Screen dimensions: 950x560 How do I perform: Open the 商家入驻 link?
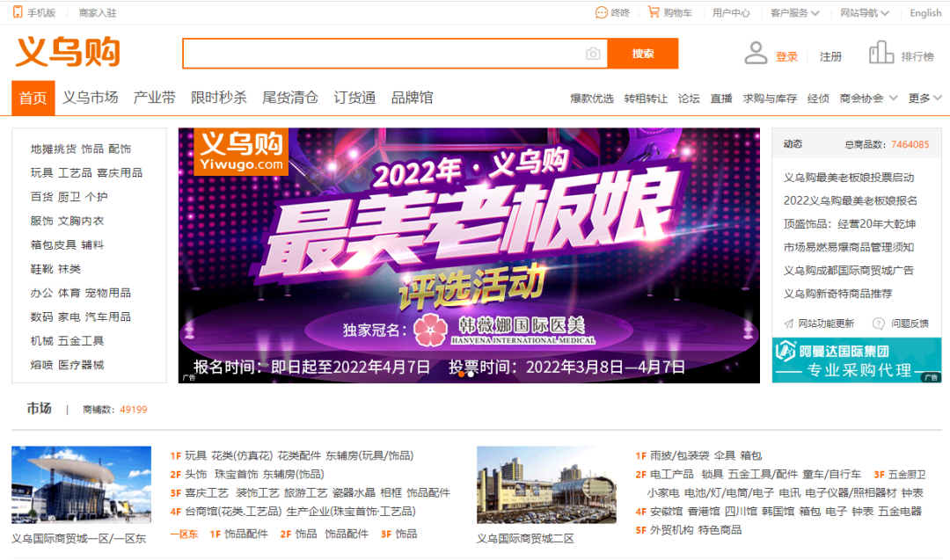[x=98, y=12]
